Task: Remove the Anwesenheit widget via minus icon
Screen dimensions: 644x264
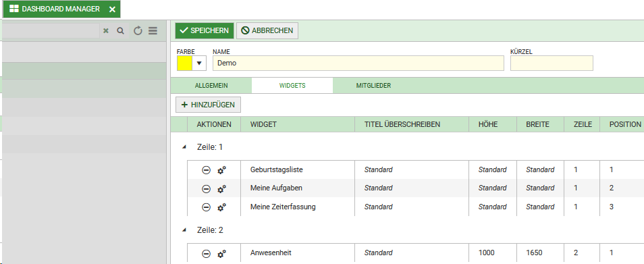Action: click(x=206, y=254)
